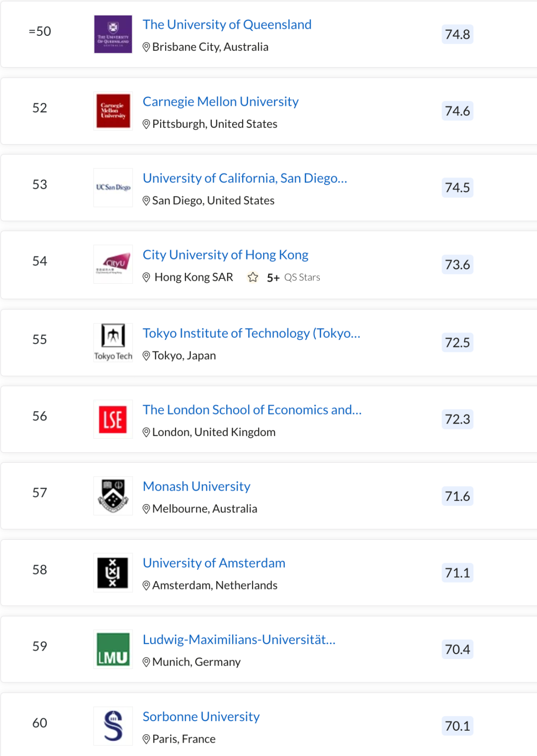Open City University of Hong Kong link
537x756 pixels.
tap(225, 254)
